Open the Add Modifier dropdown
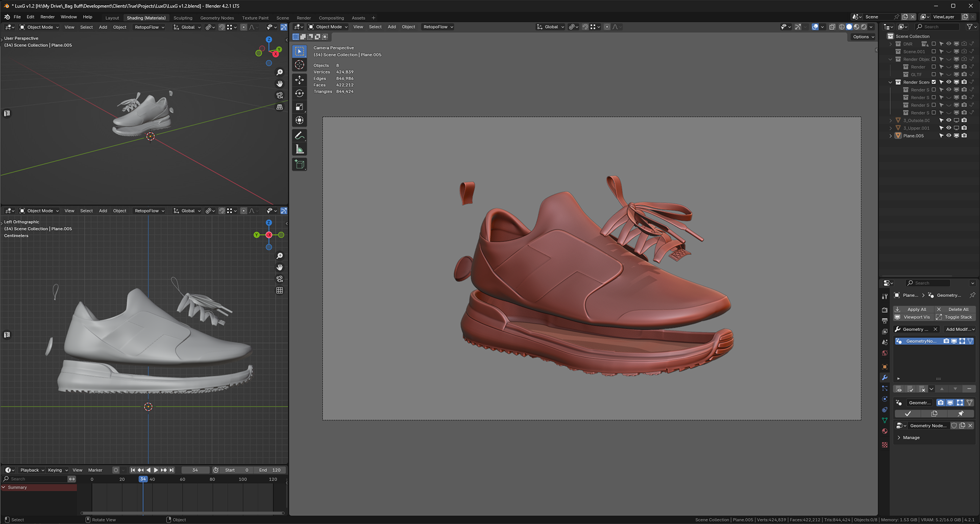 (x=960, y=330)
